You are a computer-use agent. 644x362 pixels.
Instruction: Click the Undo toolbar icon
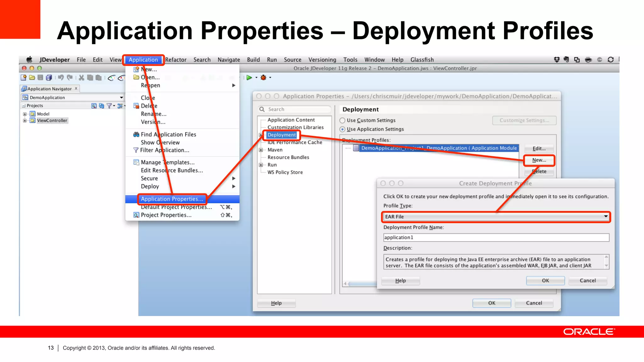pyautogui.click(x=61, y=78)
